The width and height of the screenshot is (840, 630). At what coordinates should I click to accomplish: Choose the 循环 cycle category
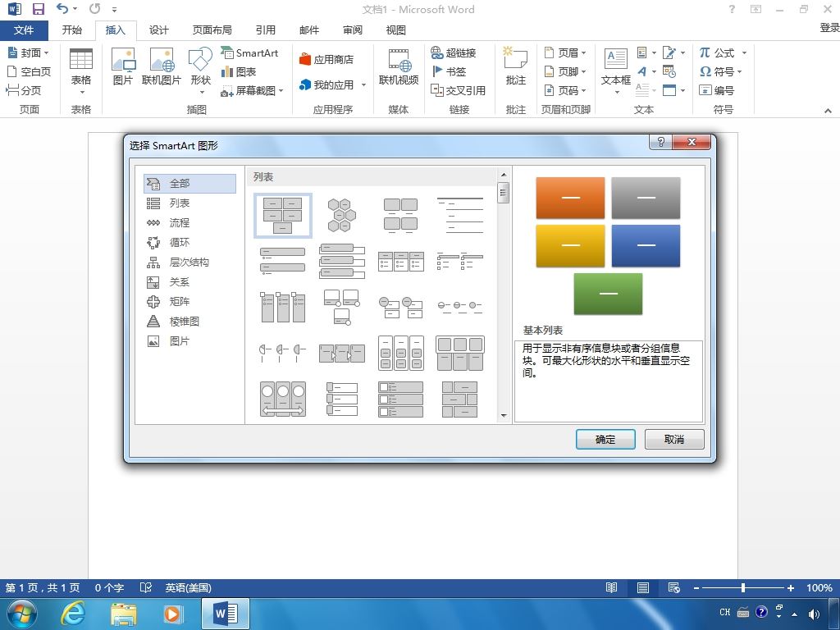click(189, 243)
